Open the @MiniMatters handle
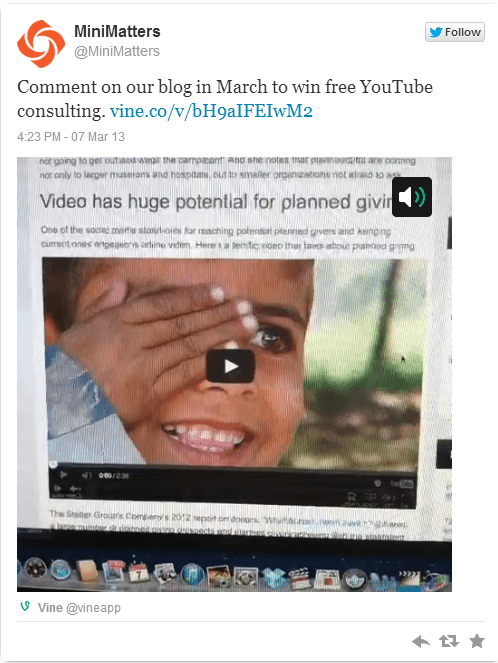Viewport: 498px width, 663px height. (117, 51)
